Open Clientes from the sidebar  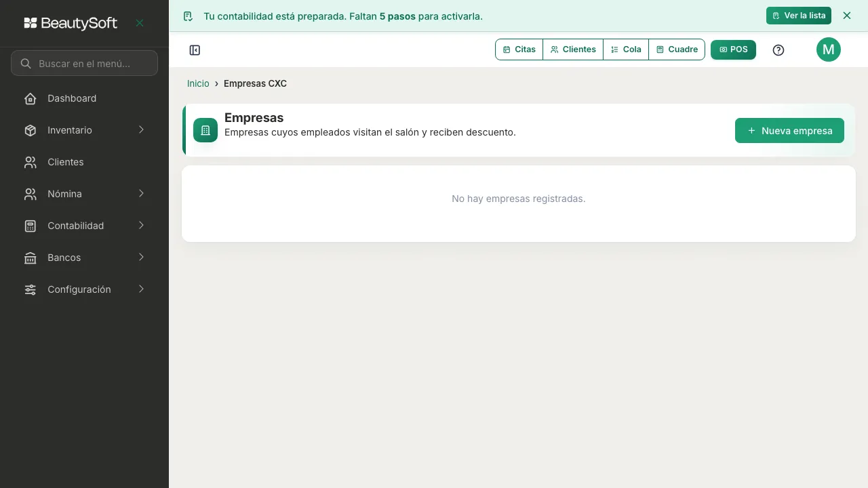[x=84, y=162]
